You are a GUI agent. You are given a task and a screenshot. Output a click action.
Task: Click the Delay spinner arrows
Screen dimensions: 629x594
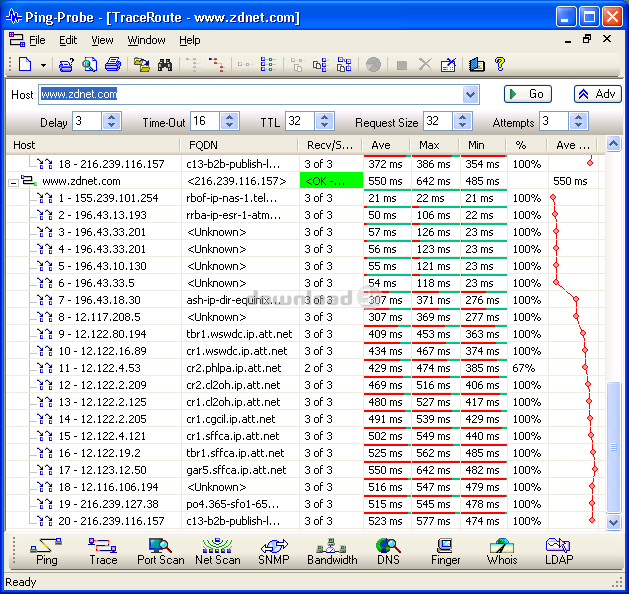pyautogui.click(x=111, y=121)
